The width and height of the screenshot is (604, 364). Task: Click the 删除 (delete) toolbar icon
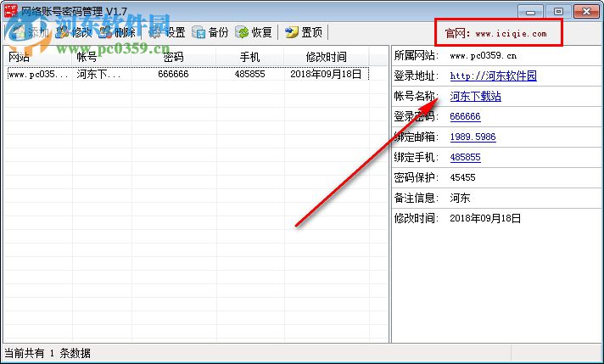pos(105,33)
